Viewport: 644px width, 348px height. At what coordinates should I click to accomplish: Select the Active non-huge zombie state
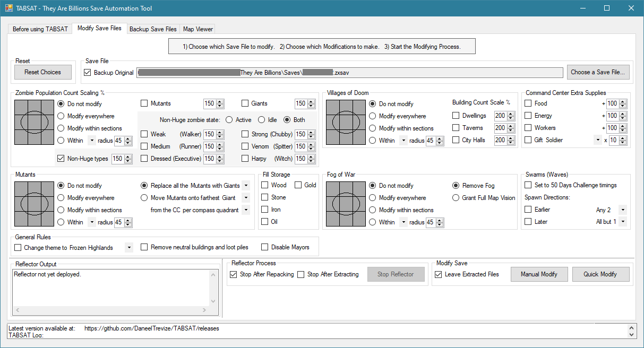click(x=238, y=120)
